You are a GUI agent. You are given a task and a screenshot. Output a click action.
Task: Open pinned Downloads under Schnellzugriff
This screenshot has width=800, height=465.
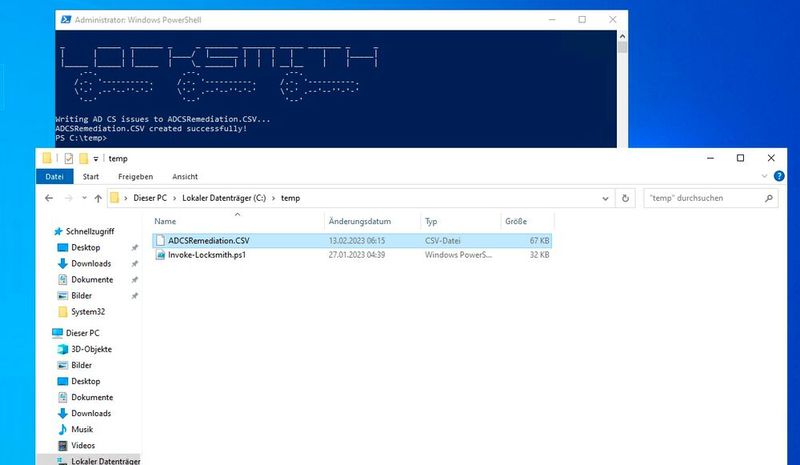coord(91,263)
